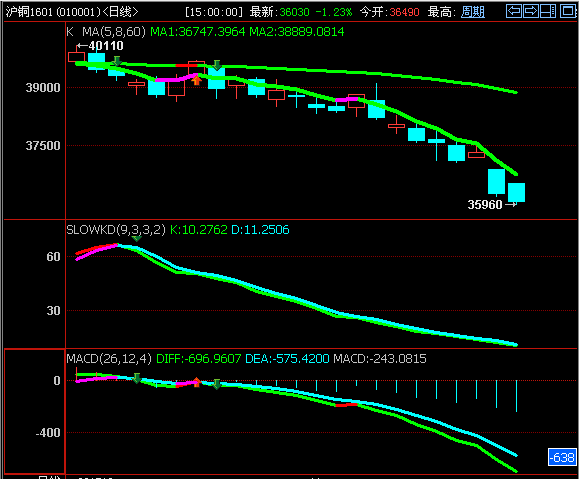Click the maximize chart window icon
This screenshot has height=479, width=579.
(568, 11)
